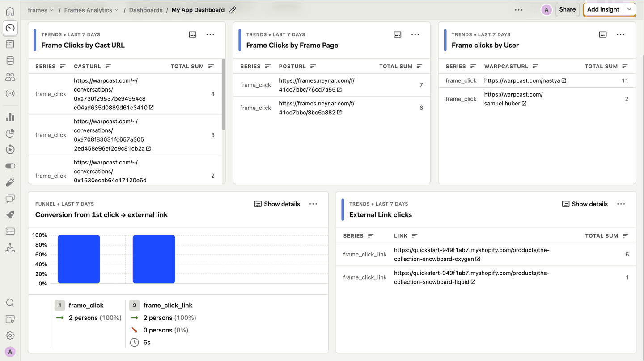Open the Search magnifier icon in sidebar
The image size is (644, 361).
point(10,303)
